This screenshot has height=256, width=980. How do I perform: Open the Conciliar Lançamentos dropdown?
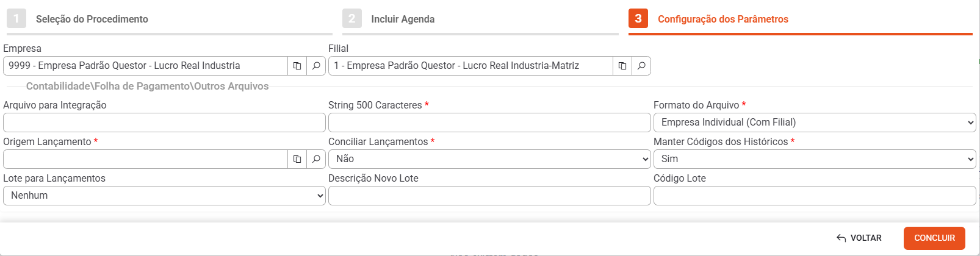point(489,159)
